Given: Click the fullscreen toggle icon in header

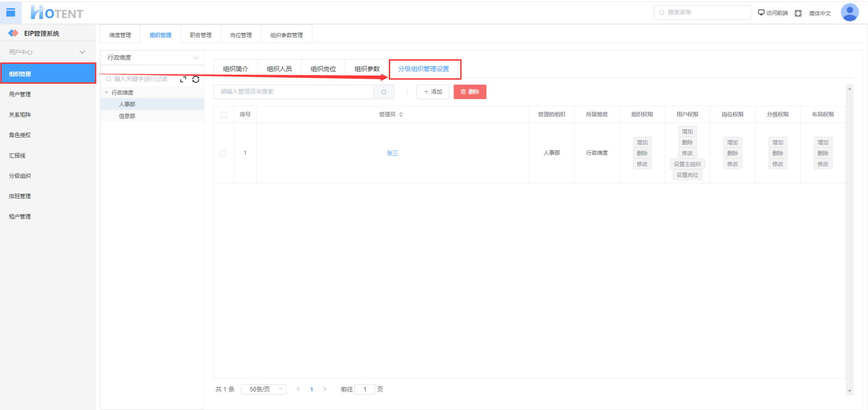Looking at the screenshot, I should [798, 13].
